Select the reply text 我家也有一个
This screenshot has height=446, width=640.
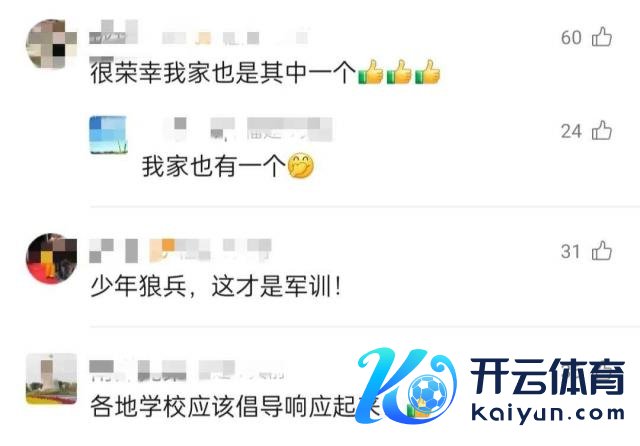click(213, 166)
